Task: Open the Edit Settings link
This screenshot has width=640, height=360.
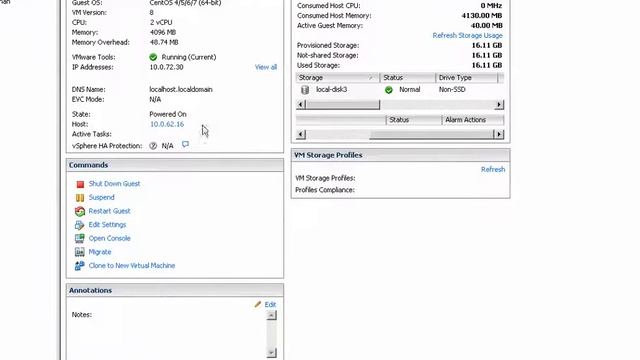Action: tap(107, 224)
